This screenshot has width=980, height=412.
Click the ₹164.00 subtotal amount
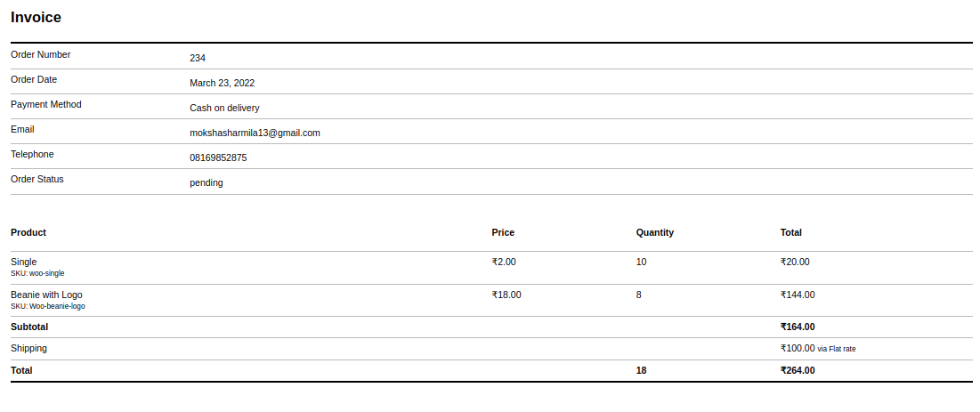coord(798,327)
